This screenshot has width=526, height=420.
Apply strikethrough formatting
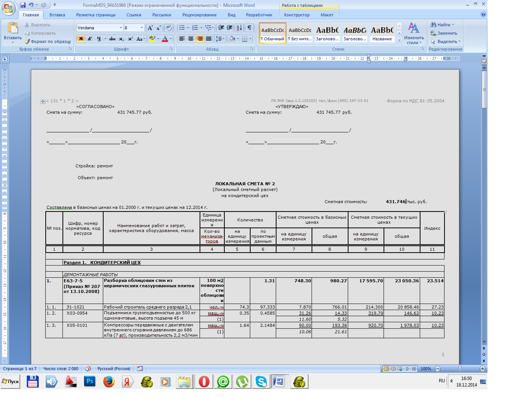click(x=112, y=39)
